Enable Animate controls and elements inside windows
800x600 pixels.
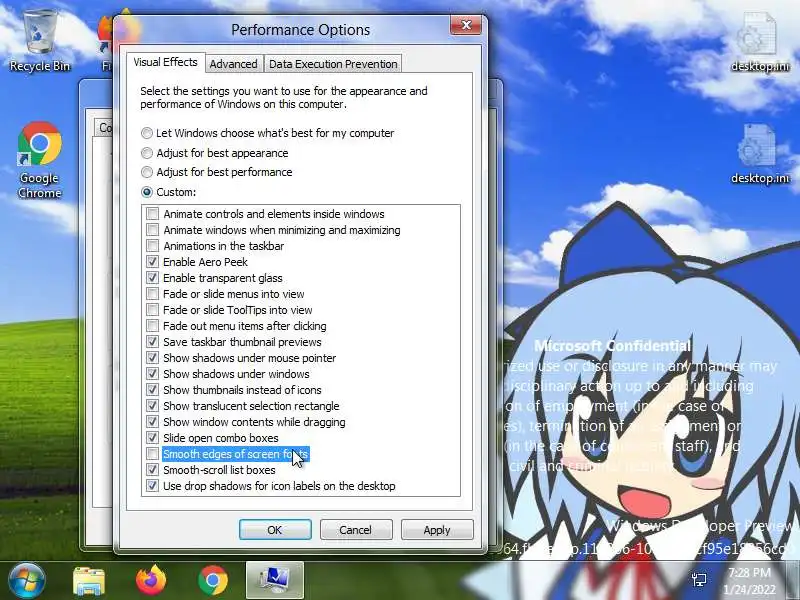pyautogui.click(x=153, y=214)
